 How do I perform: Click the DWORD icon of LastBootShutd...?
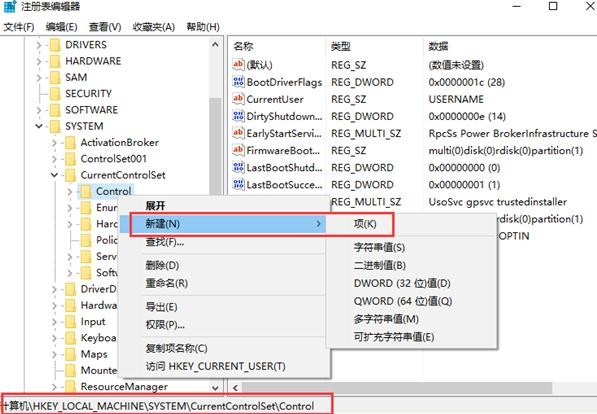tap(238, 167)
